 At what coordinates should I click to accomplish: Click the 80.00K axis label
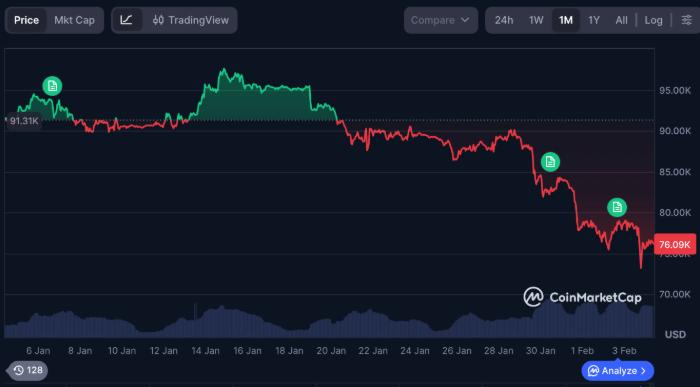pos(675,212)
